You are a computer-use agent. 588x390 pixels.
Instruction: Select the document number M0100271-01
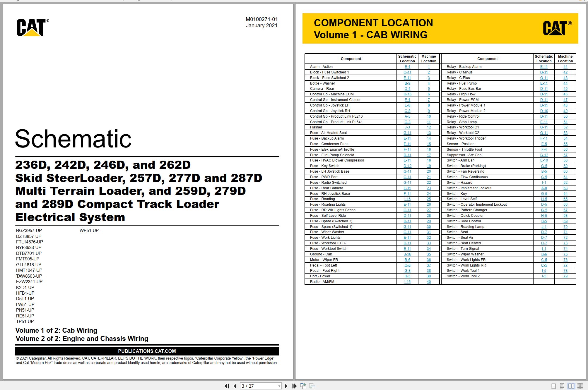coord(261,19)
